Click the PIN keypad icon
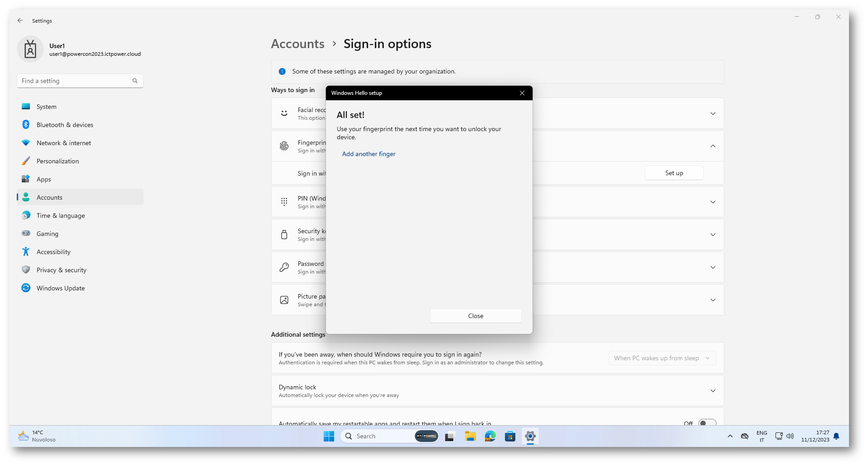The width and height of the screenshot is (868, 466). coord(284,202)
